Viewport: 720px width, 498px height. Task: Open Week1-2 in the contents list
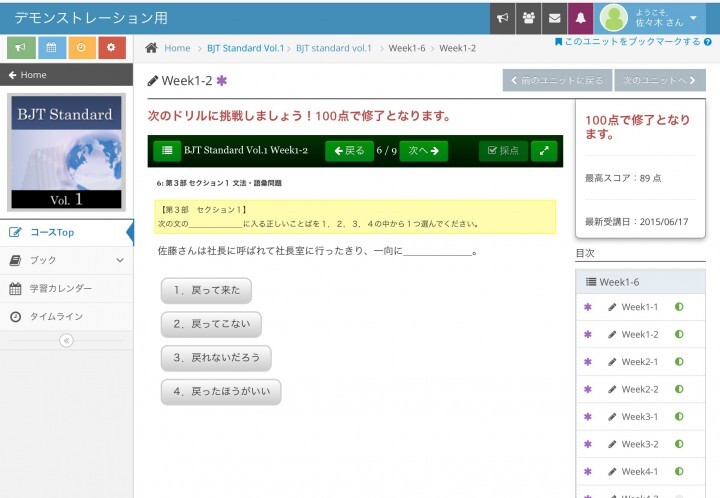640,335
